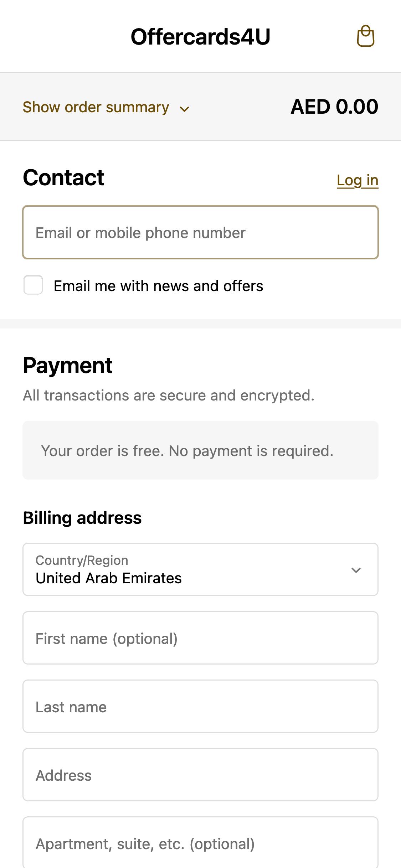
Task: Select the First name (optional) field
Action: click(x=200, y=638)
